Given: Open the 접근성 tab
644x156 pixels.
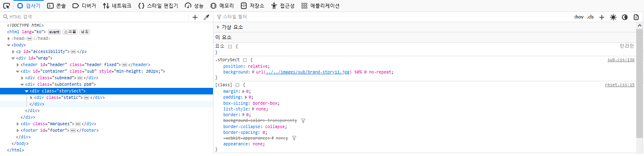Looking at the screenshot, I should 283,6.
